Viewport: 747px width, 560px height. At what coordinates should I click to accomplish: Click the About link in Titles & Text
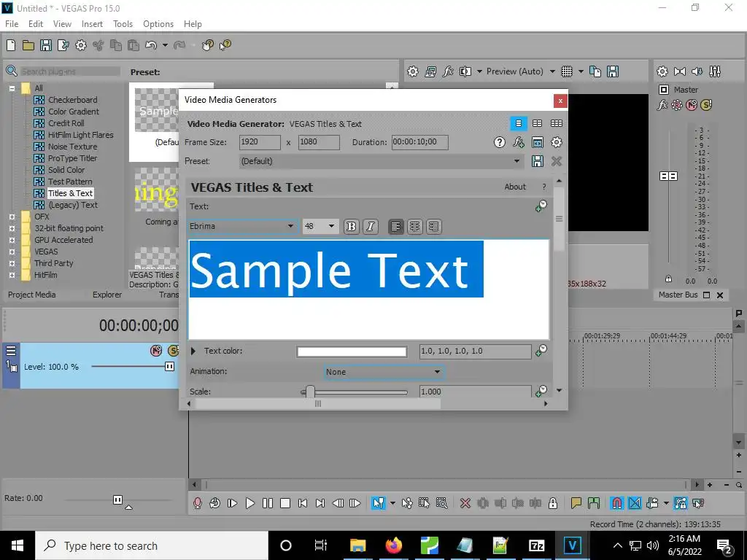coord(515,187)
